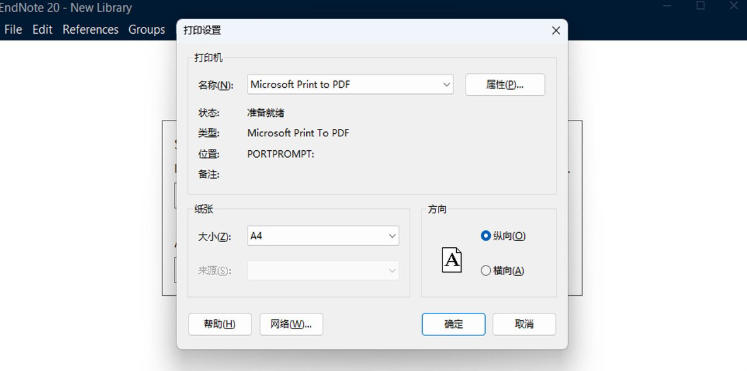
Task: Select portrait orientation 纵向(O)
Action: click(x=503, y=236)
